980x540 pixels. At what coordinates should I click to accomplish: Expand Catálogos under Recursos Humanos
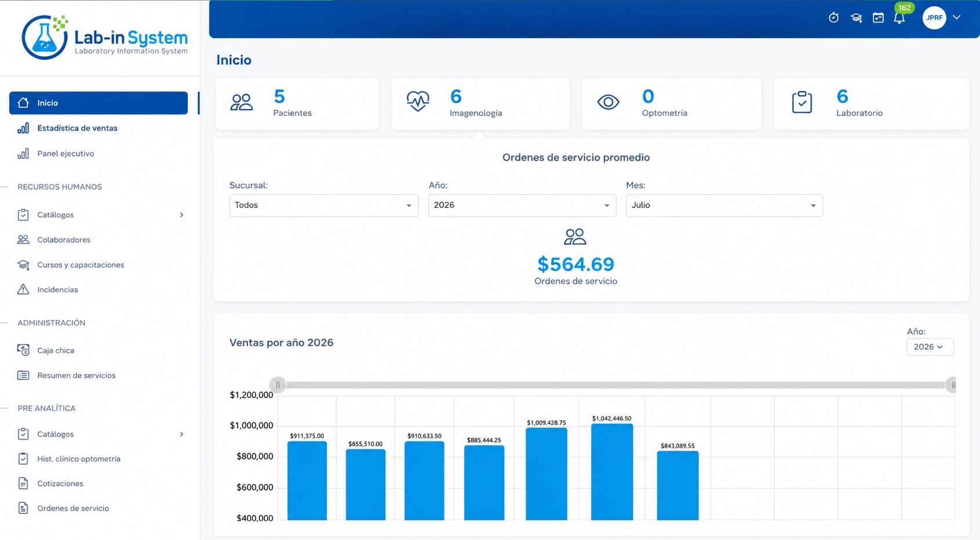tap(99, 215)
